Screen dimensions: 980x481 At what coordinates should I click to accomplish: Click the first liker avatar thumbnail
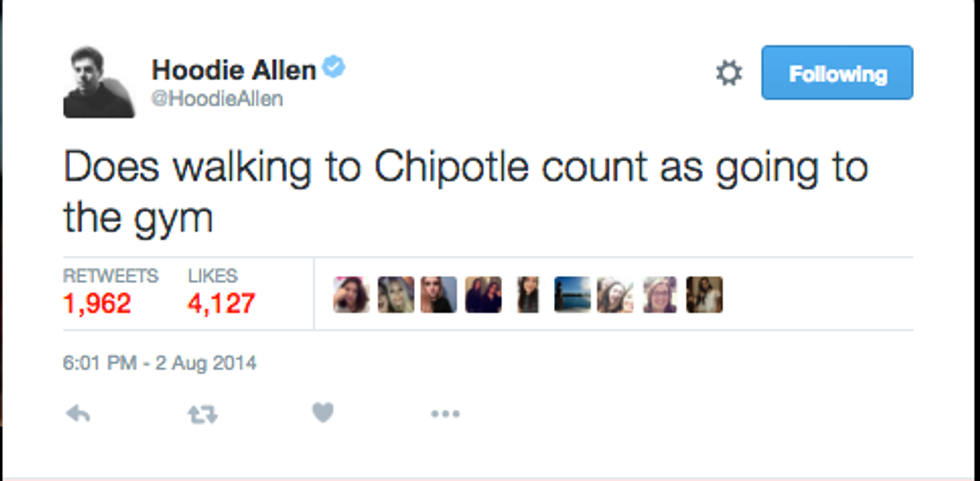[x=351, y=295]
